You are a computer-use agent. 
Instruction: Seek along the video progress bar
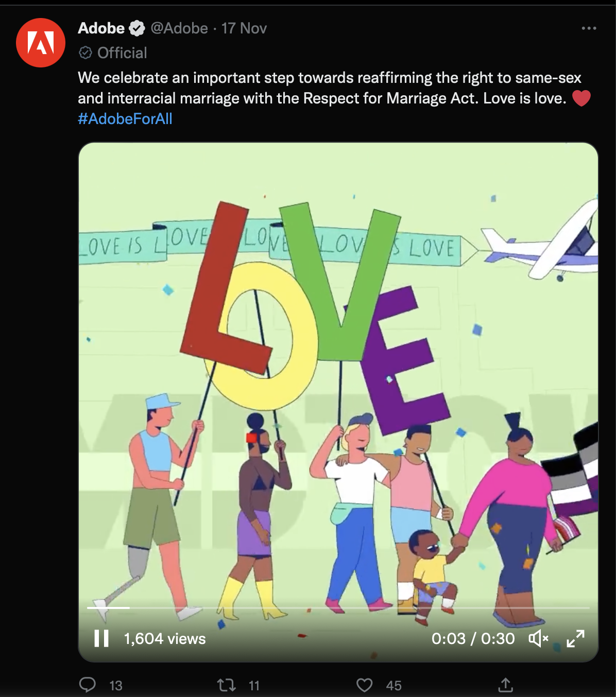pos(338,608)
